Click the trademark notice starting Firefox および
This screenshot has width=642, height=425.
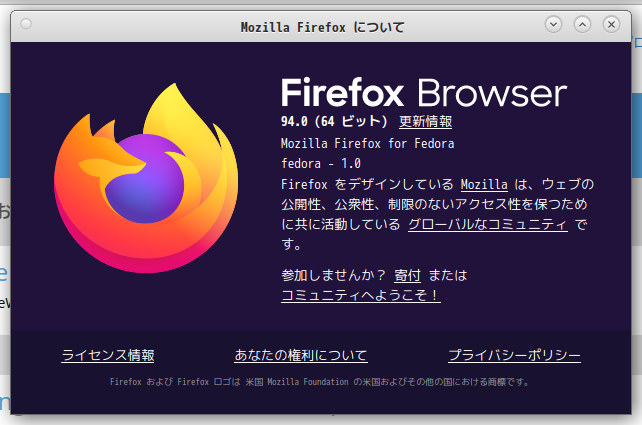coord(320,382)
